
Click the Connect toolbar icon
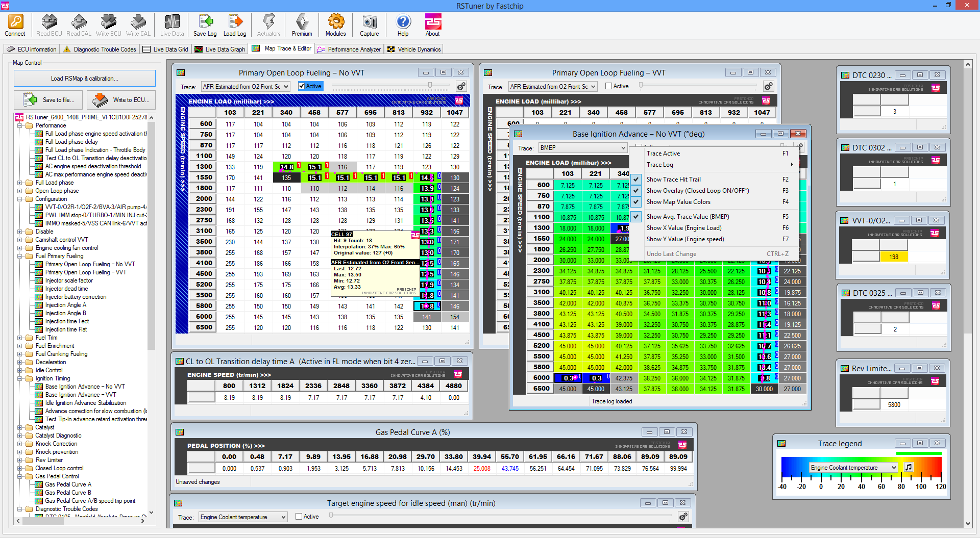pos(15,25)
